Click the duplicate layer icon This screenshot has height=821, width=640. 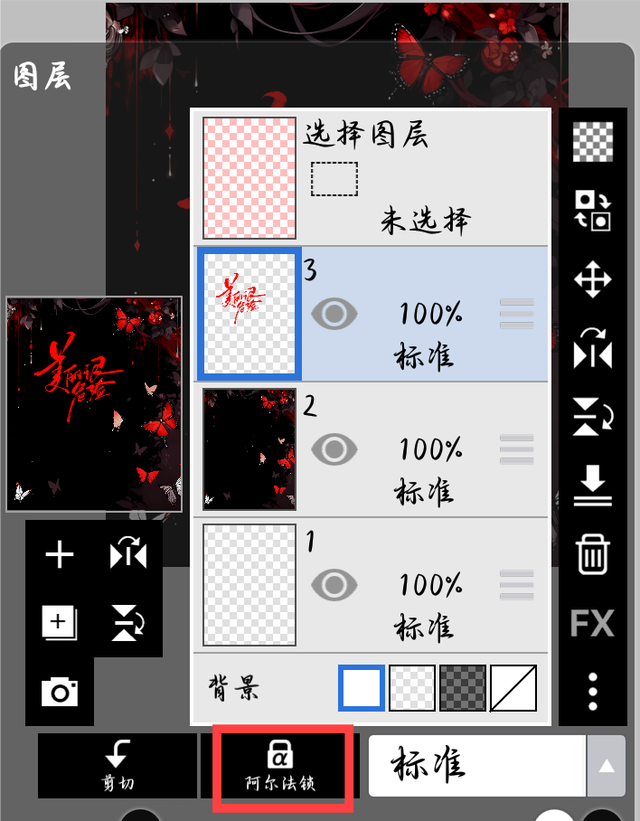pyautogui.click(x=60, y=623)
